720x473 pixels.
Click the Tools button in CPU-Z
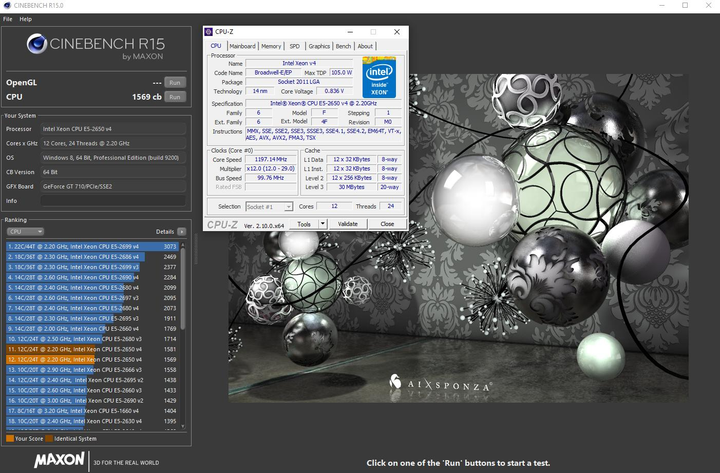(304, 224)
